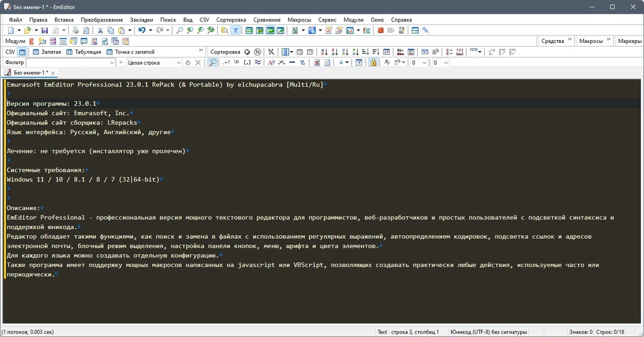The image size is (644, 337).
Task: Expand the Undo history dropdown arrow
Action: 150,31
